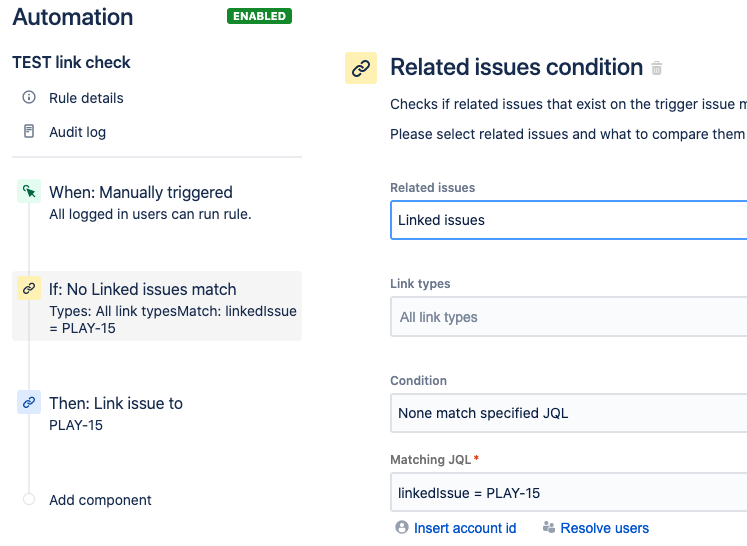Open Rule details

[86, 98]
